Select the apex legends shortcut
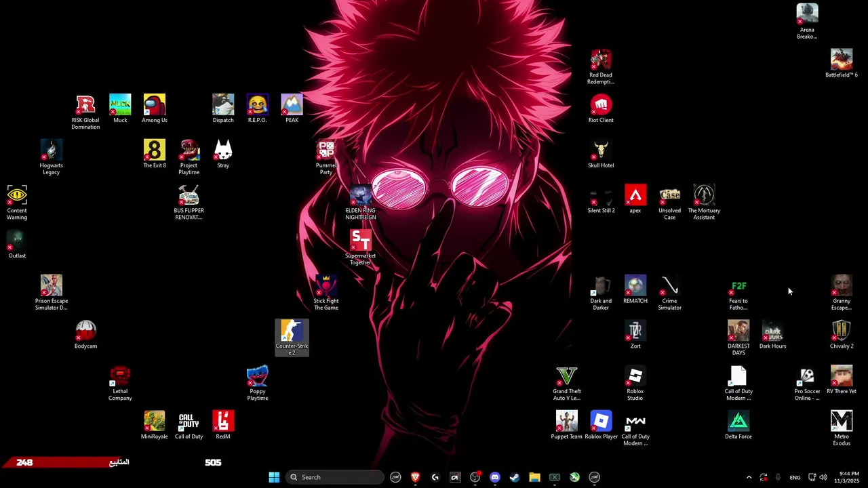Viewport: 868px width, 488px height. coord(635,199)
